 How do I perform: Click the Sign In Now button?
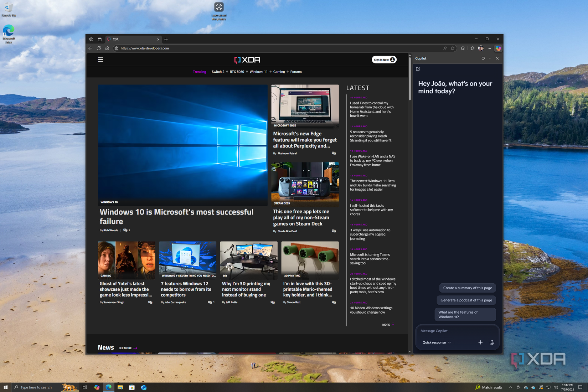[384, 60]
